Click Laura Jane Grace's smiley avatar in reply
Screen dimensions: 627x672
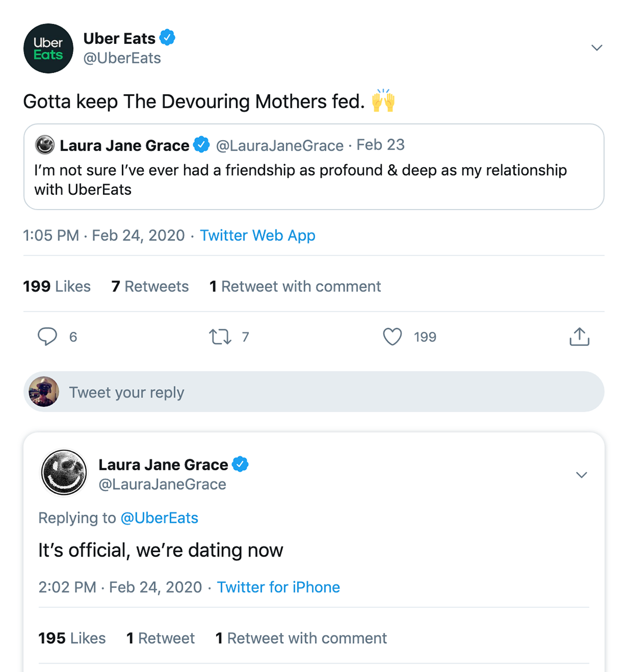click(64, 472)
